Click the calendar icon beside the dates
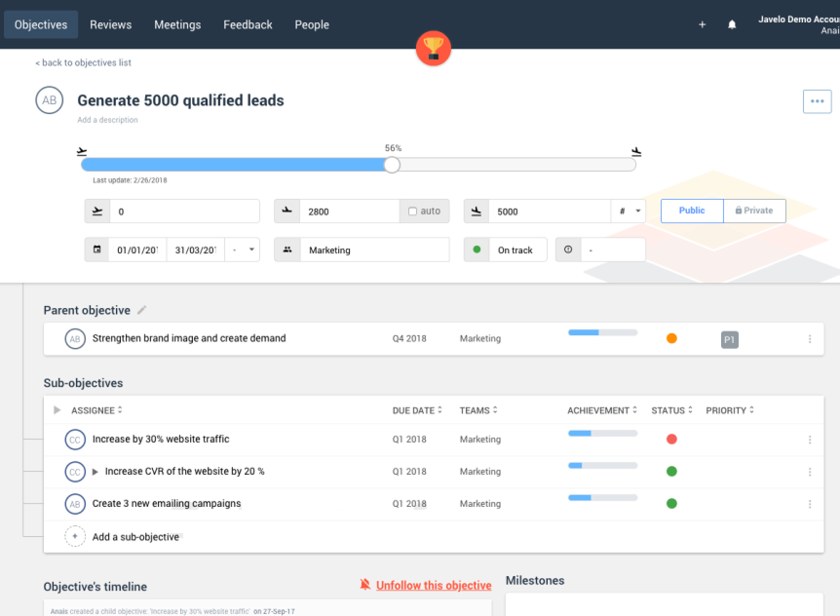This screenshot has width=840, height=616. pos(96,249)
